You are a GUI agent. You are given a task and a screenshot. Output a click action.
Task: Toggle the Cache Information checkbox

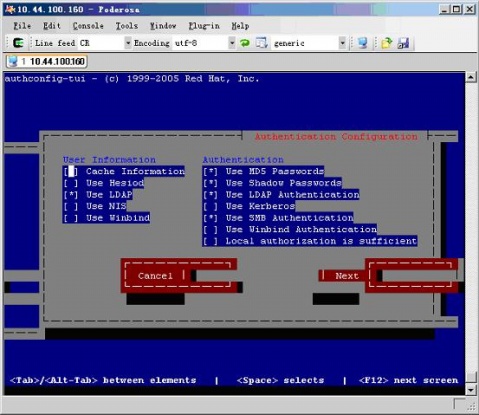point(71,172)
